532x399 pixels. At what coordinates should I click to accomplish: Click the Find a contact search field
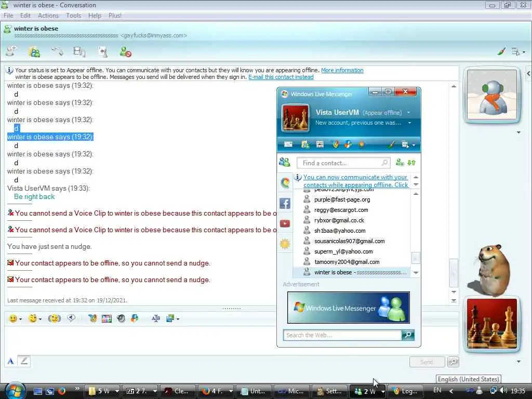[343, 163]
